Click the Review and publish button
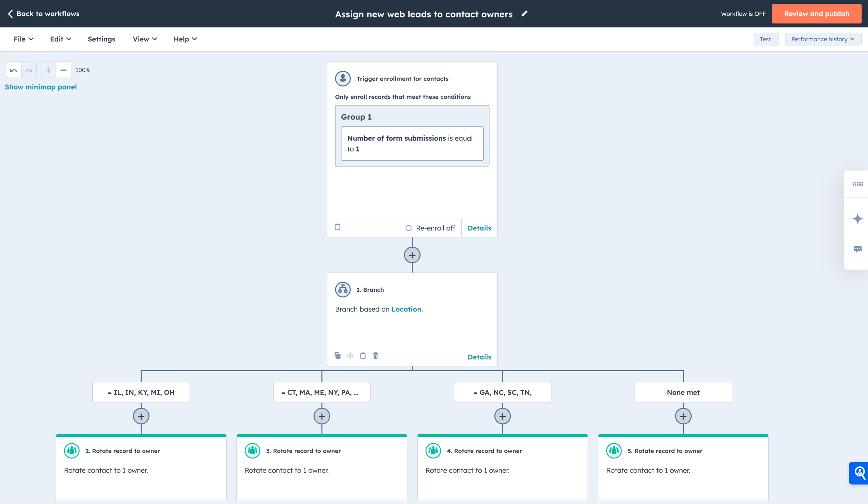The width and height of the screenshot is (868, 504). 816,14
